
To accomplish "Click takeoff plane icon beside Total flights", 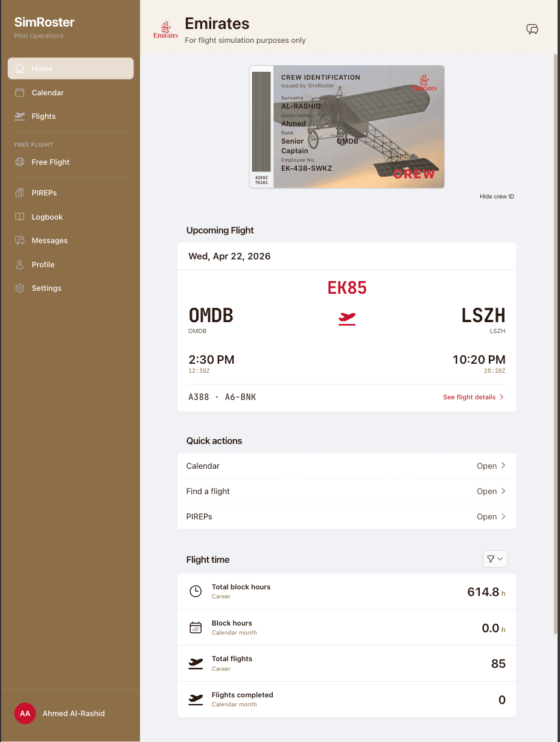I will pyautogui.click(x=196, y=664).
